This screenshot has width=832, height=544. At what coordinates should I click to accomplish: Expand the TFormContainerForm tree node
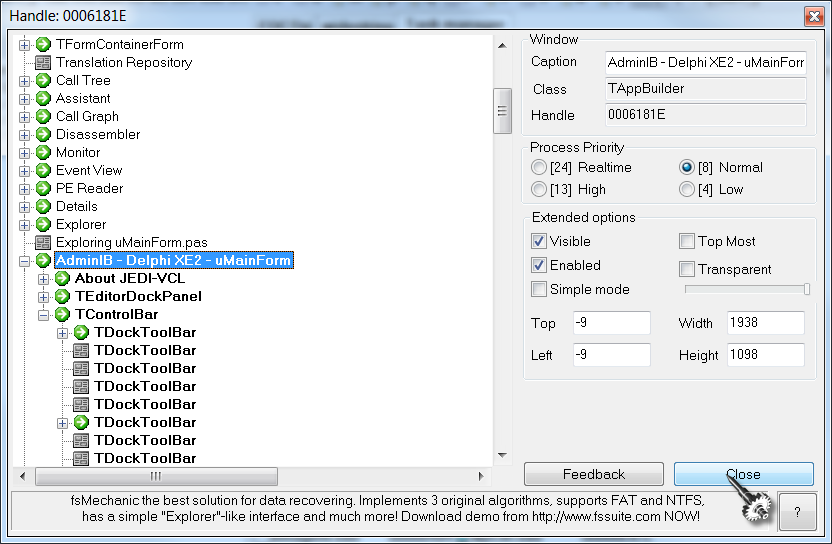(25, 45)
